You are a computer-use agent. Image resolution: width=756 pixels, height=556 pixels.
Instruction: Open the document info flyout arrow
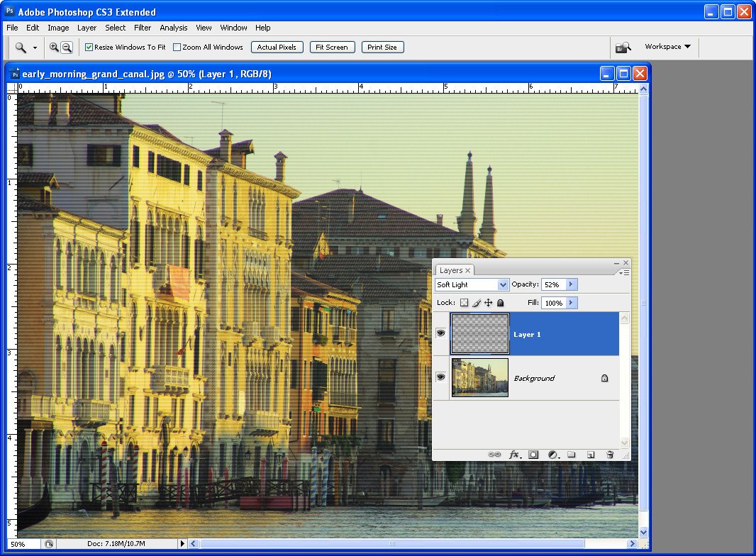point(182,543)
